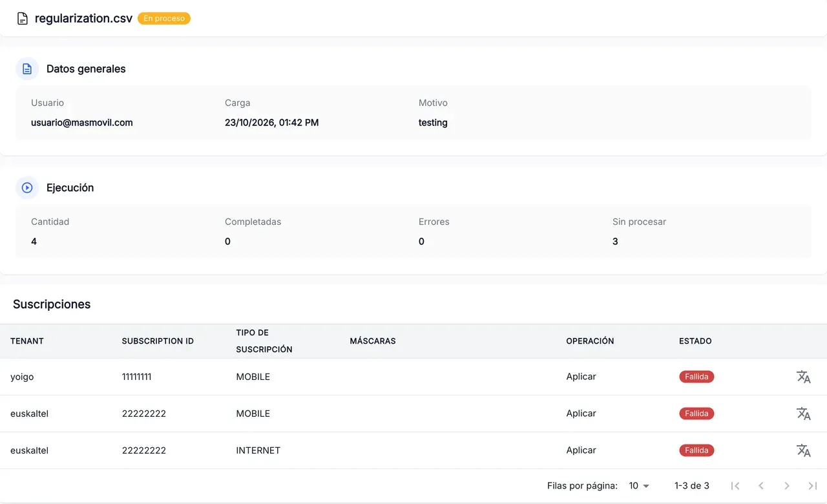Click the regularization.csv file name
Image resolution: width=827 pixels, height=504 pixels.
pos(83,19)
